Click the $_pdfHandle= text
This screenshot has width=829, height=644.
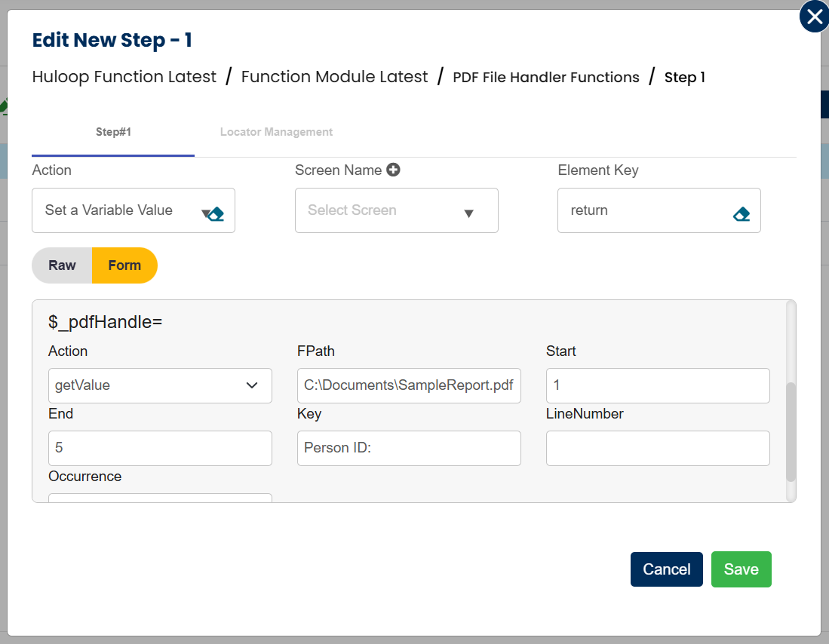105,322
